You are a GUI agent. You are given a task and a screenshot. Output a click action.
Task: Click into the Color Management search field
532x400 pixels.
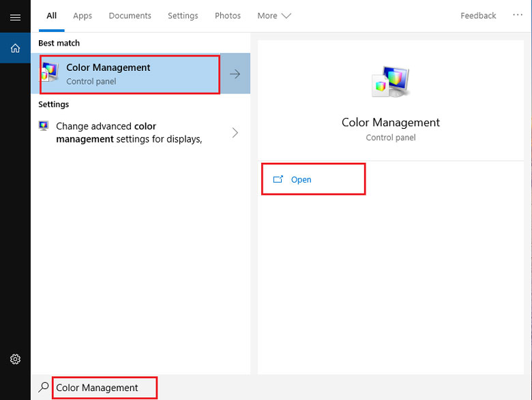102,388
